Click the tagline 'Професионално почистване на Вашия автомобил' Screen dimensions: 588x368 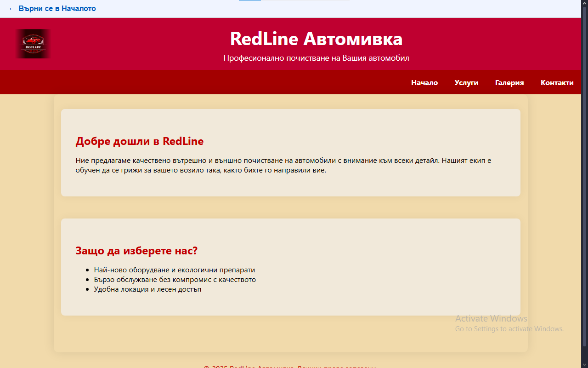click(x=316, y=58)
